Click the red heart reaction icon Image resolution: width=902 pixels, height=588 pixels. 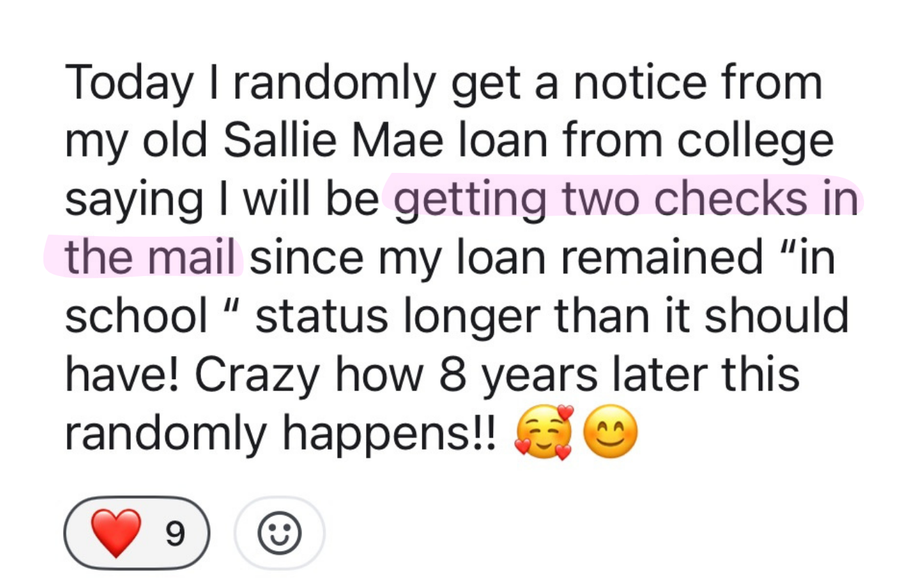coord(116,533)
